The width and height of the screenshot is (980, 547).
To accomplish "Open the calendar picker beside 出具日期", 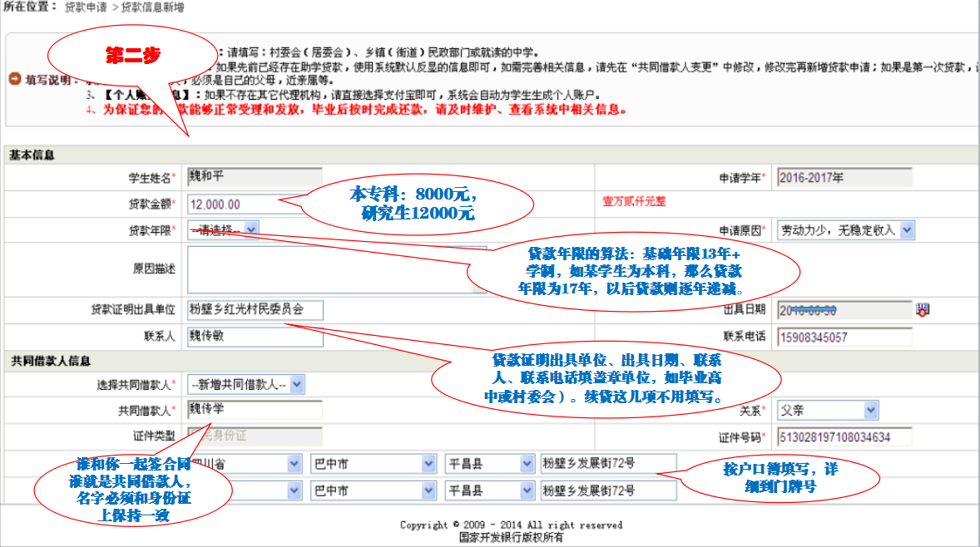I will click(922, 309).
